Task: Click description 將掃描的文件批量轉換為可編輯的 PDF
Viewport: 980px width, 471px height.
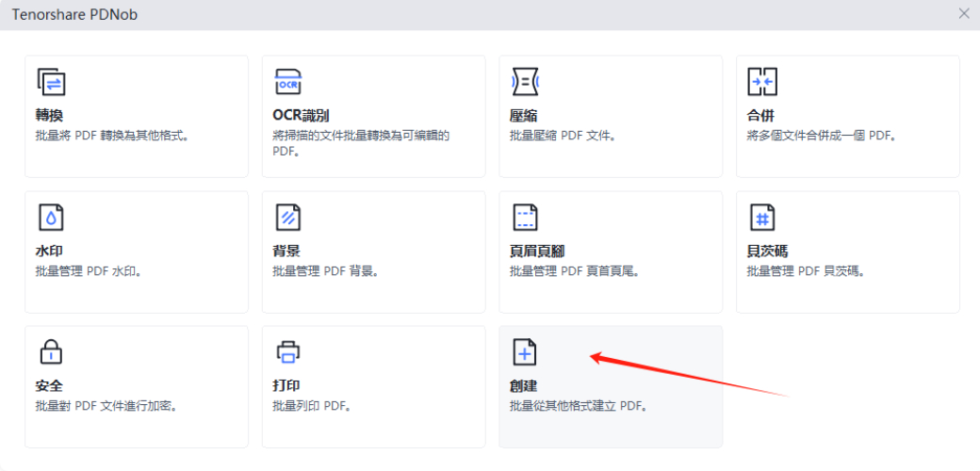Action: (x=361, y=144)
